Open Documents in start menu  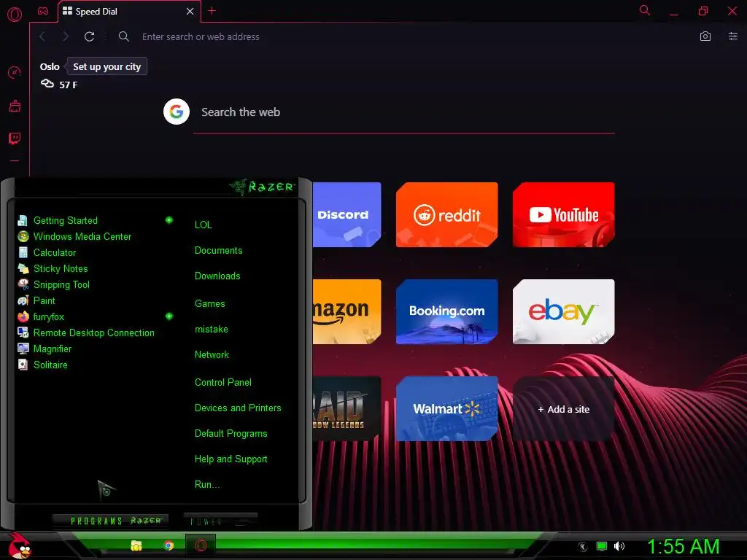click(218, 251)
